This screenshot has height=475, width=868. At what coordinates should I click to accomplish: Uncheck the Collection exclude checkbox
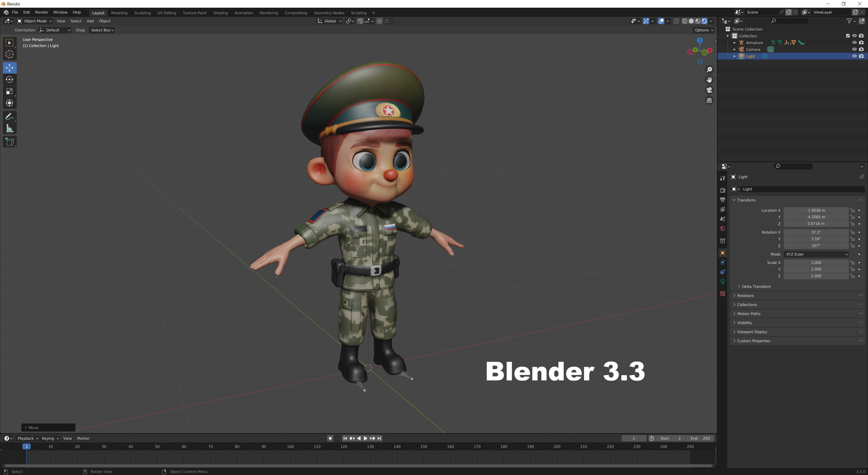[x=848, y=36]
